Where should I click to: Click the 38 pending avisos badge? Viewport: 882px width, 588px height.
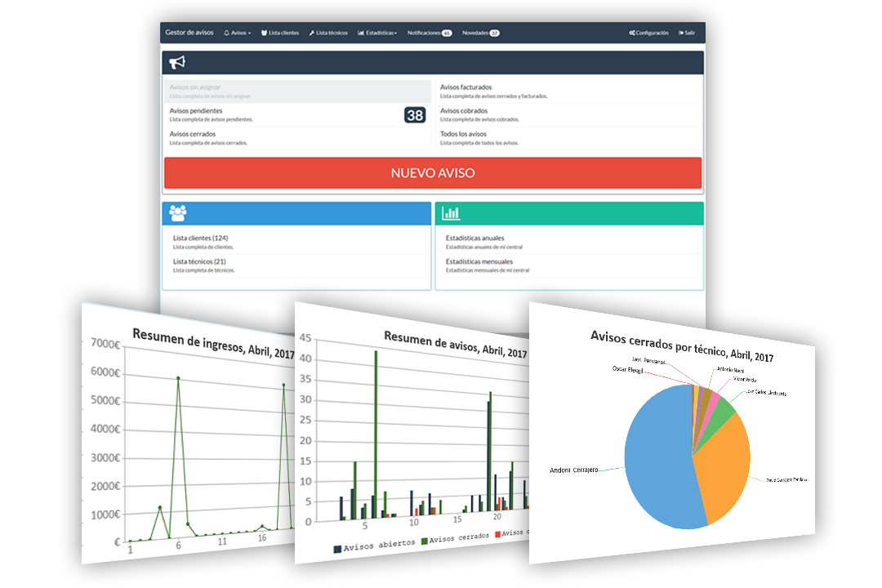point(415,115)
